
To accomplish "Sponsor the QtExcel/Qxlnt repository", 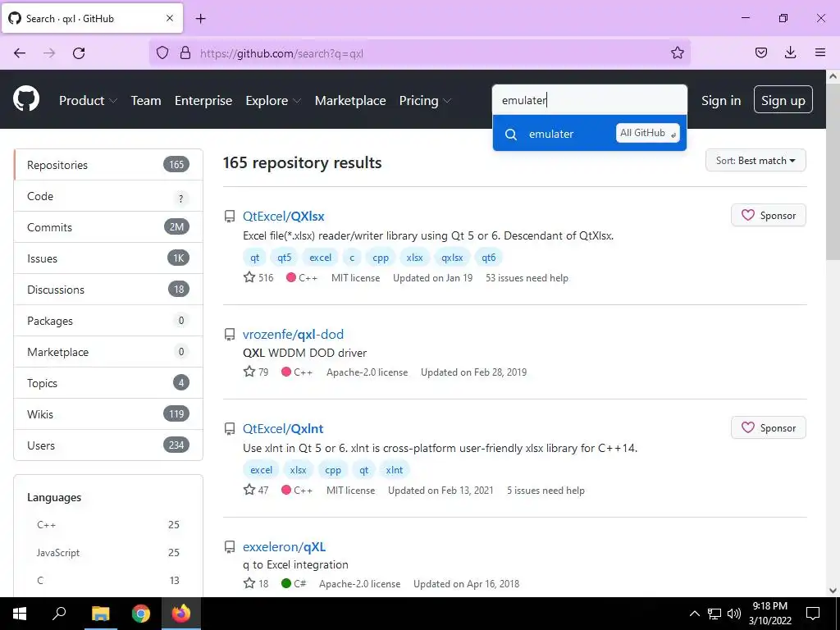I will coord(768,427).
